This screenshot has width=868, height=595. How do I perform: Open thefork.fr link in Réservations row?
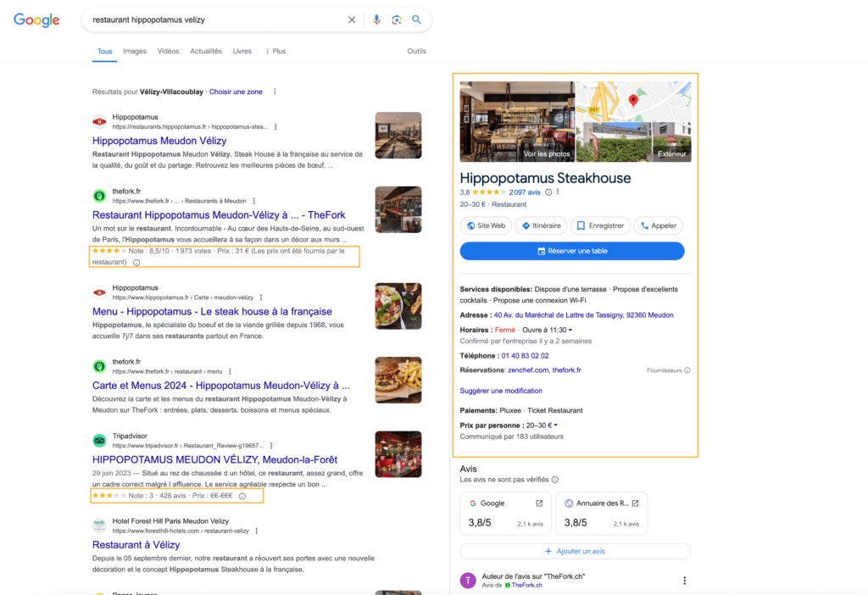click(567, 370)
